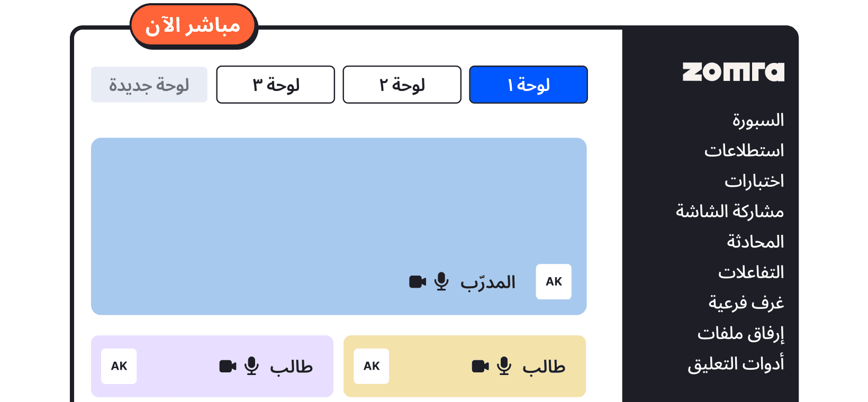
Task: Open استطلاعات polls menu item
Action: coord(744,151)
